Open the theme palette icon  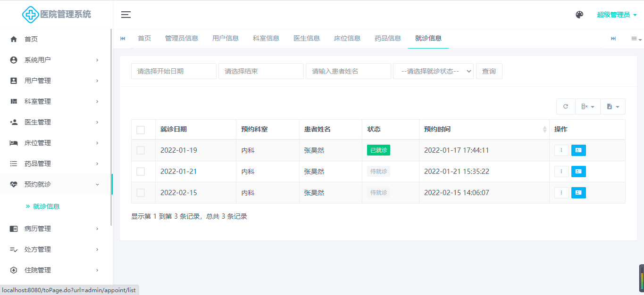579,15
